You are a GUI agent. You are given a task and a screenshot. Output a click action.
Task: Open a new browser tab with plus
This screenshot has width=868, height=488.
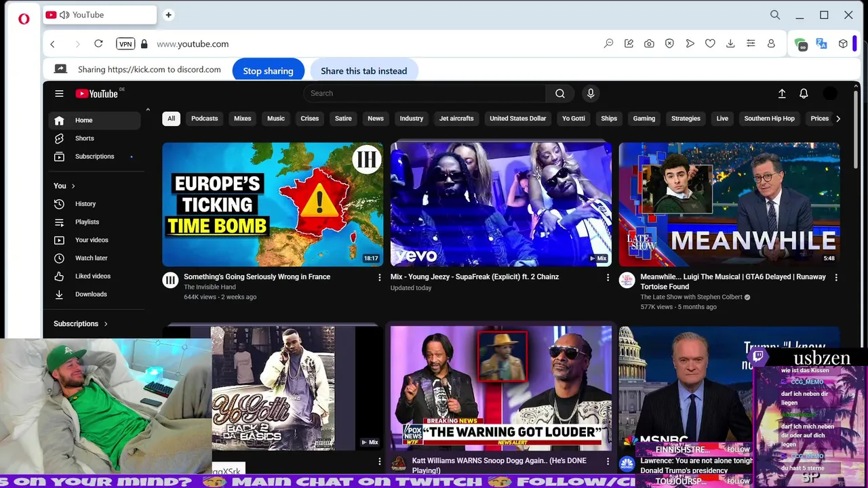168,15
